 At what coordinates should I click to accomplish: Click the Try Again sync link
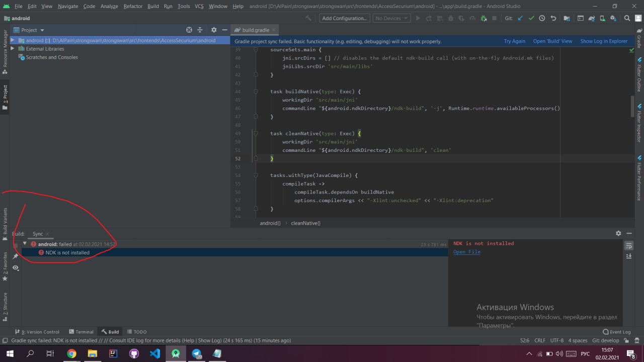pyautogui.click(x=514, y=41)
